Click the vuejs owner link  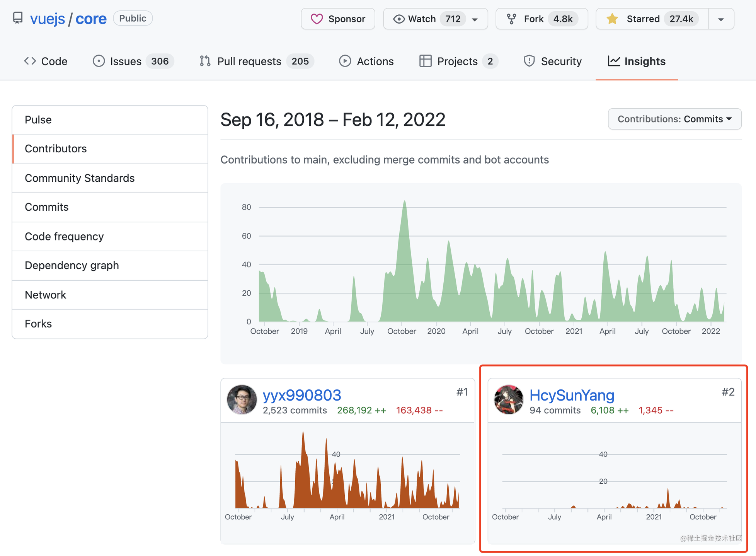(x=48, y=19)
